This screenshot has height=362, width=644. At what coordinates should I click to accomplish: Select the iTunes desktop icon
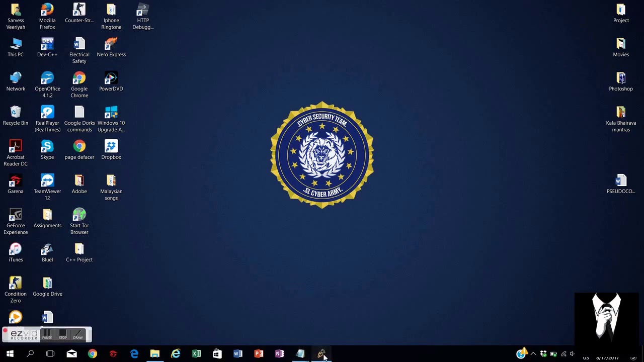pos(16,252)
